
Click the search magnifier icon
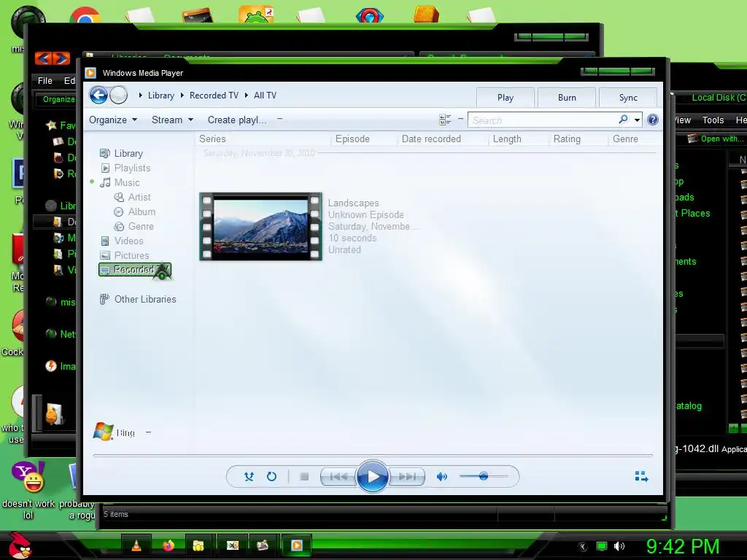pos(623,120)
